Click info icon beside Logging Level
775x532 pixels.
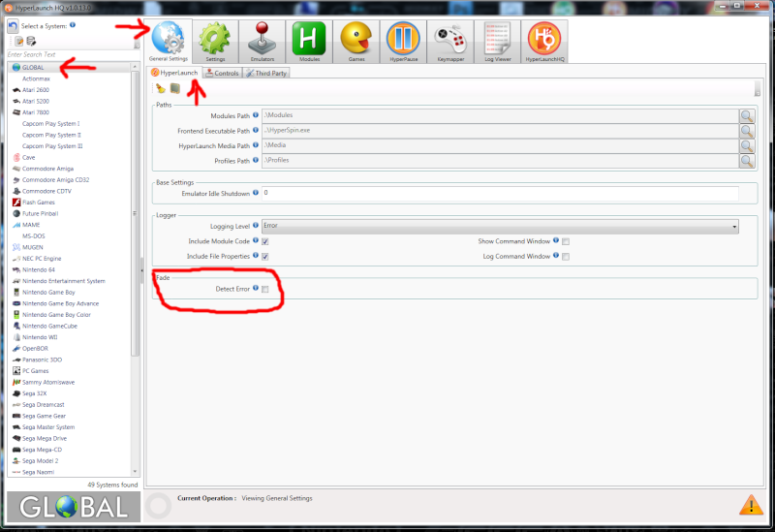pos(256,225)
